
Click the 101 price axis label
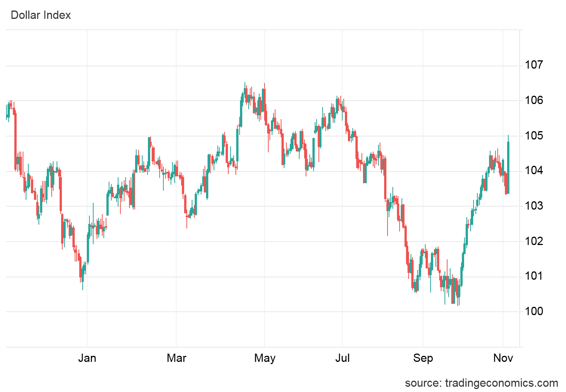(534, 276)
